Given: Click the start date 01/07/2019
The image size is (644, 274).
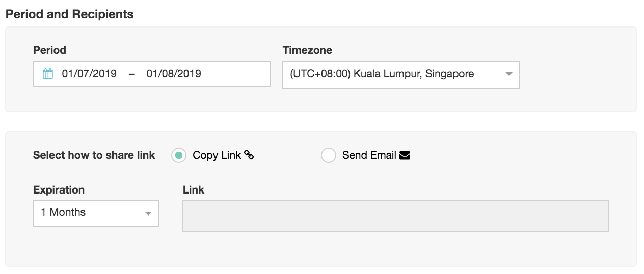Looking at the screenshot, I should click(x=89, y=74).
